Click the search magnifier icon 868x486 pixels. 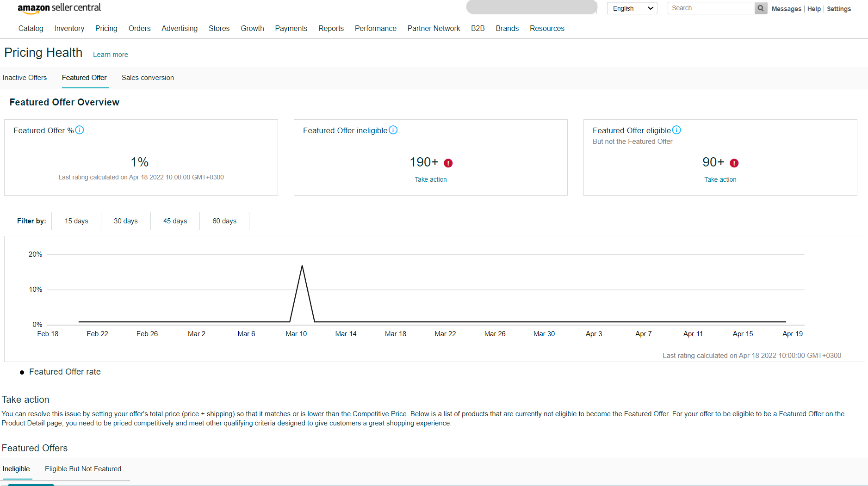(761, 8)
